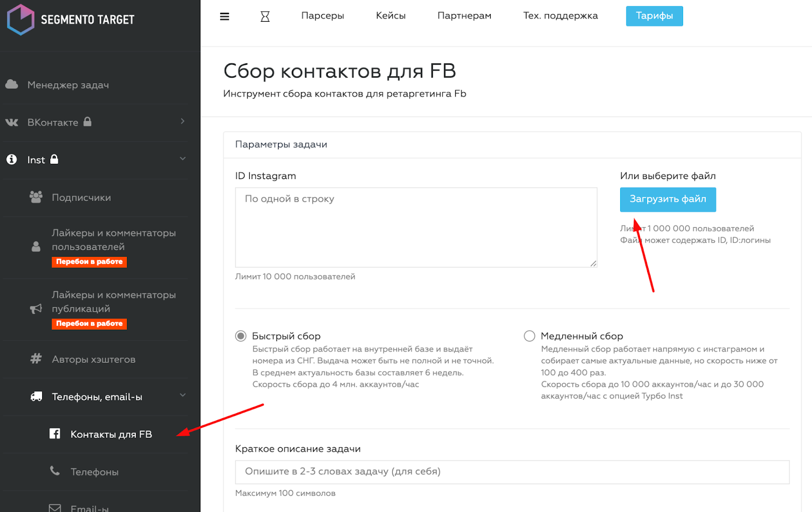Click the ВКонтакте sidebar label

[x=53, y=122]
